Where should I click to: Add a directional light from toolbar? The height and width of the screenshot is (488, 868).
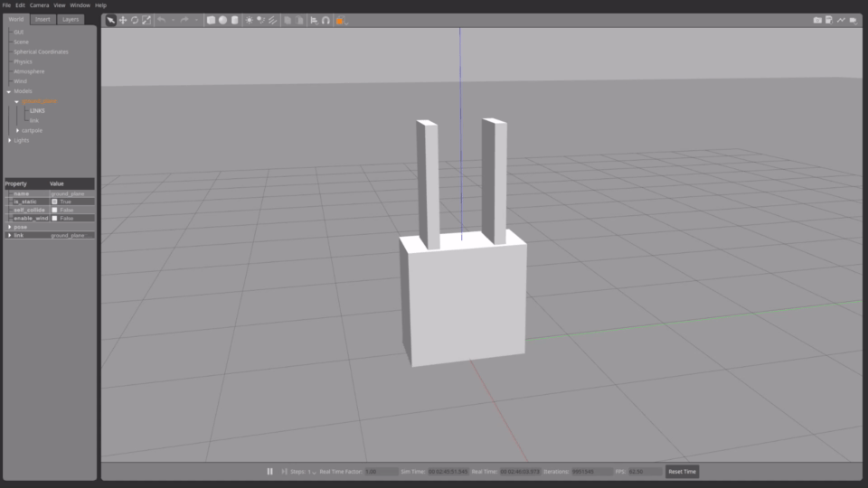pyautogui.click(x=272, y=21)
